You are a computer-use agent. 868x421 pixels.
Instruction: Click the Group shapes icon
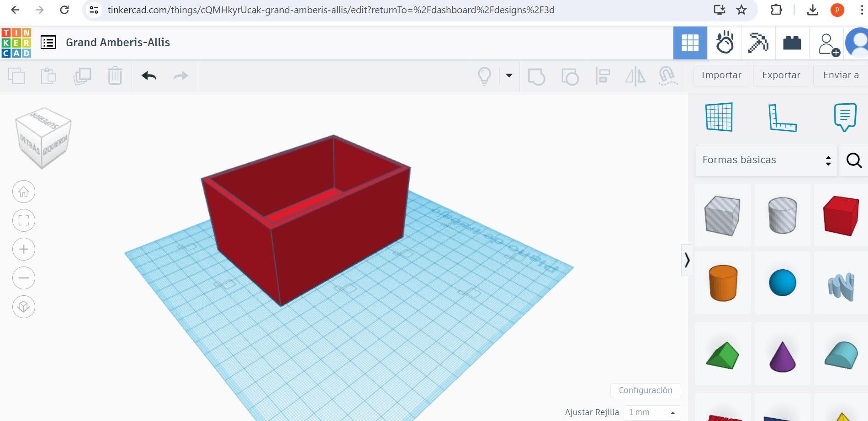point(536,76)
